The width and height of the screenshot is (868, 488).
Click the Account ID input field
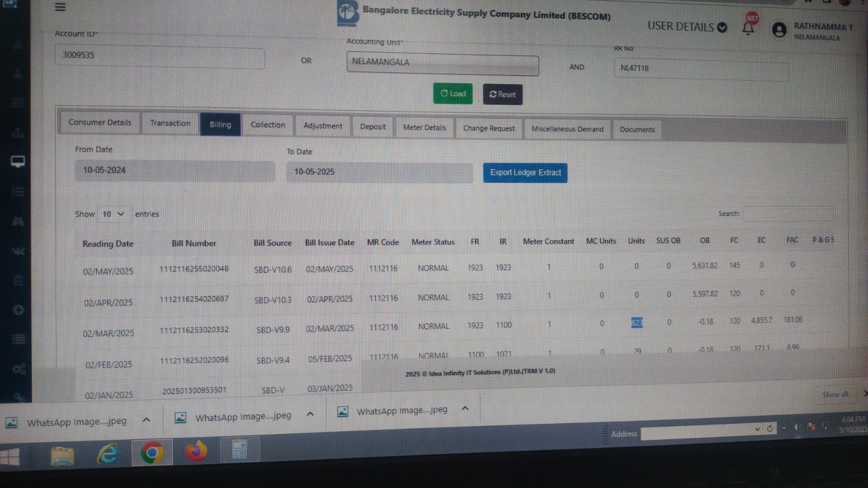pyautogui.click(x=160, y=56)
